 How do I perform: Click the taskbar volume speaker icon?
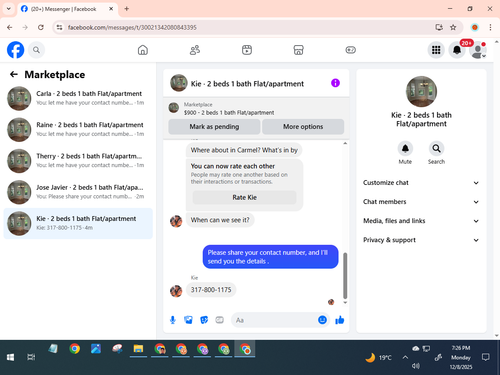click(x=415, y=366)
